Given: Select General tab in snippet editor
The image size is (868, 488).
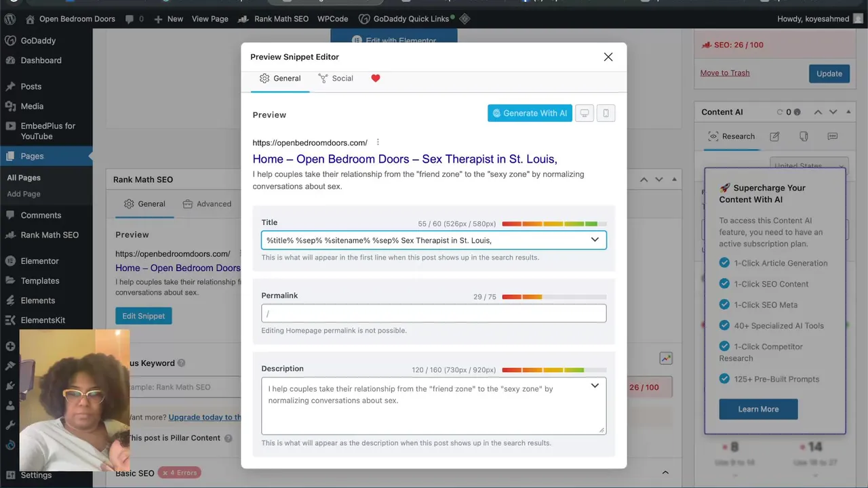Looking at the screenshot, I should coord(280,79).
